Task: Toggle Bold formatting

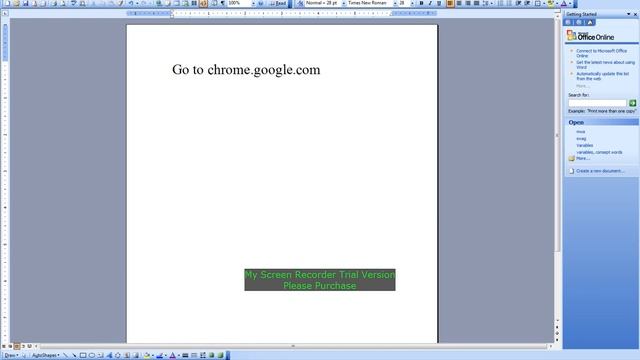Action: (x=421, y=3)
